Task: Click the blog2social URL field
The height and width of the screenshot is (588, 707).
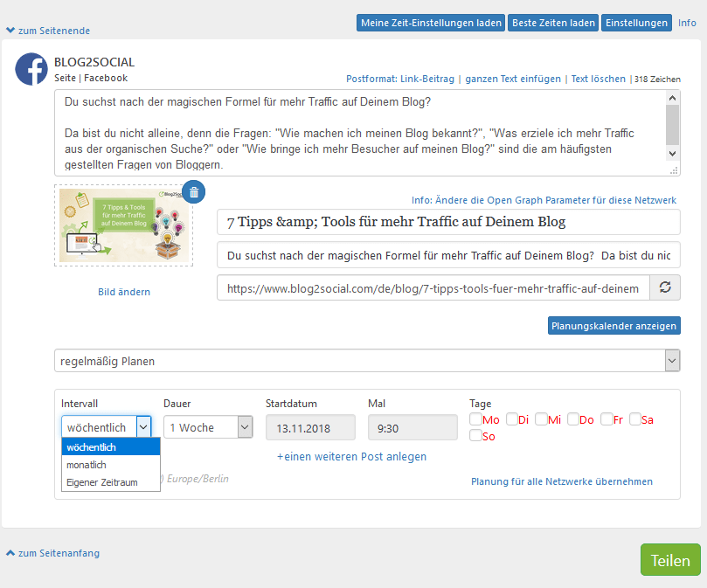Action: [433, 287]
